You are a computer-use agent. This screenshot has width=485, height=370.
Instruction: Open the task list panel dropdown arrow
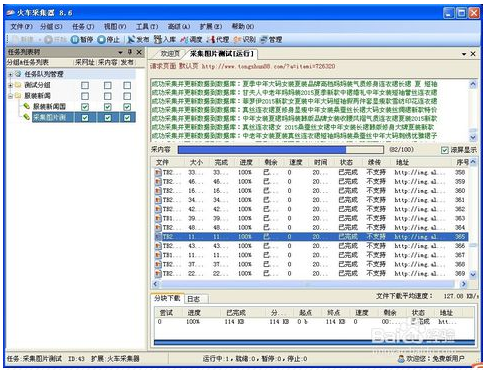120,52
